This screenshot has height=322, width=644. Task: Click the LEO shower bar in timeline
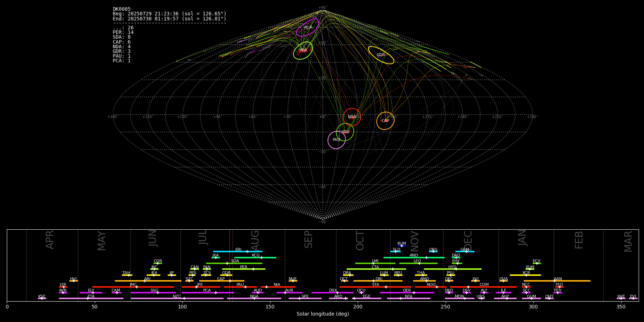(x=418, y=263)
